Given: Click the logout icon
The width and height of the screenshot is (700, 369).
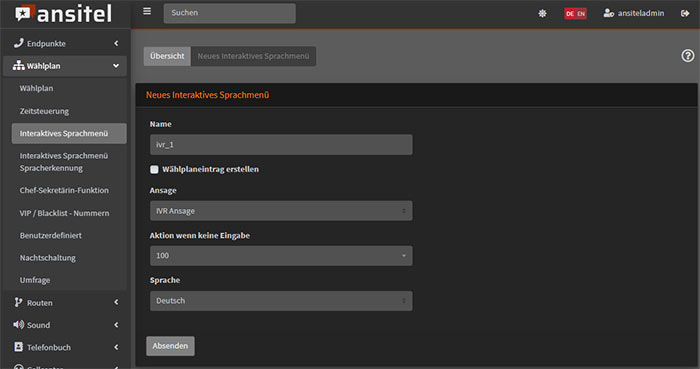Looking at the screenshot, I should pos(685,13).
